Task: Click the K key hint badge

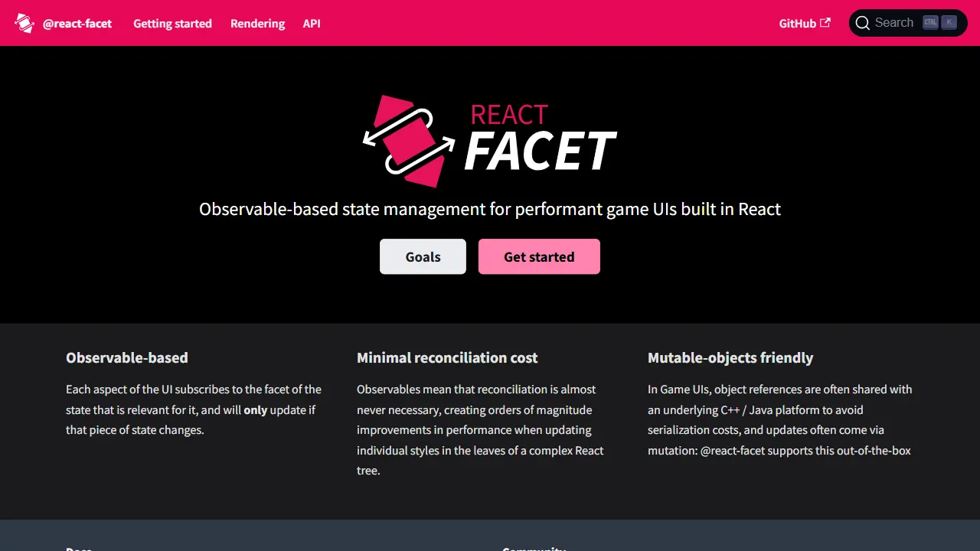Action: [949, 22]
